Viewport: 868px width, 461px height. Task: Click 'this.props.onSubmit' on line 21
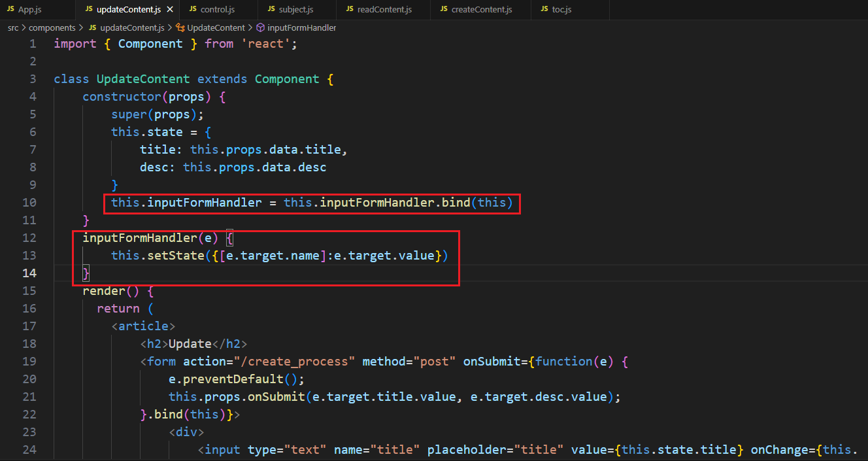[x=237, y=397]
